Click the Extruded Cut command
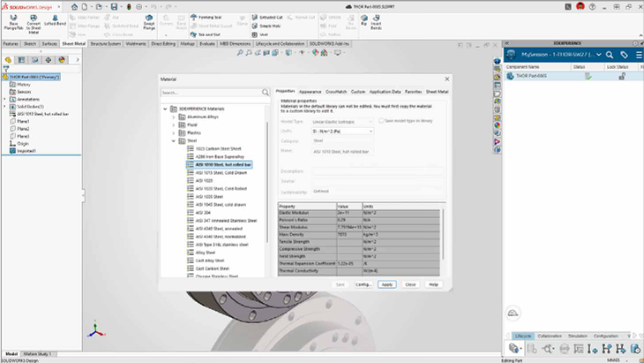Image resolution: width=644 pixels, height=363 pixels. click(x=267, y=18)
